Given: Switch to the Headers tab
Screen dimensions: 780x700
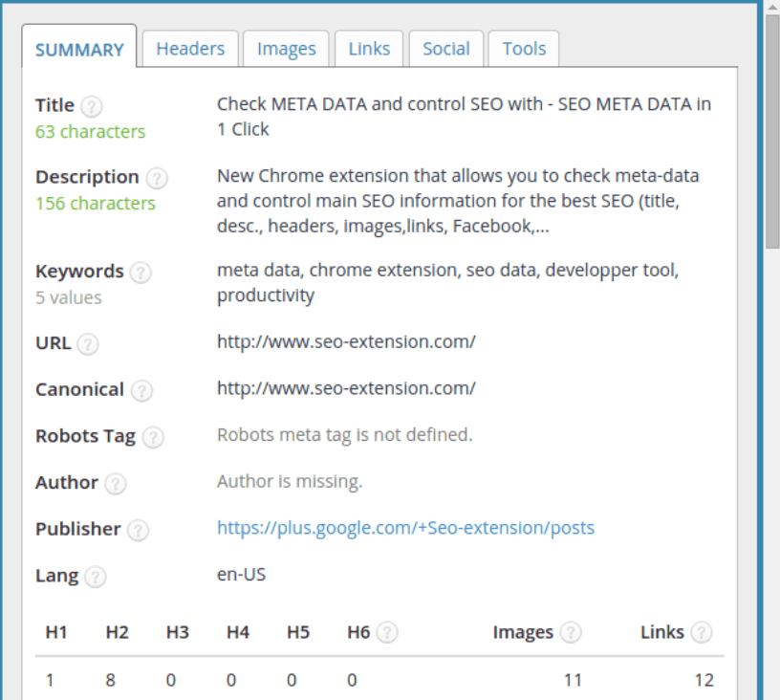Looking at the screenshot, I should pyautogui.click(x=190, y=49).
